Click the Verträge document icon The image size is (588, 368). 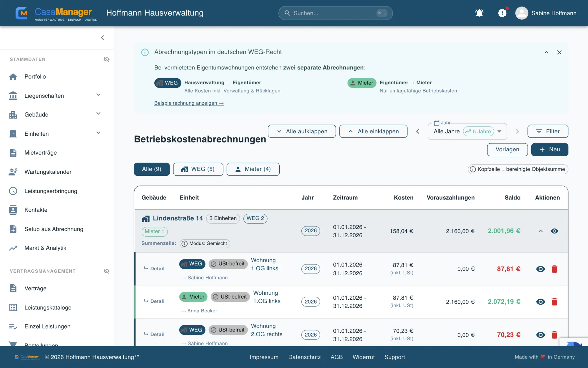coord(13,288)
